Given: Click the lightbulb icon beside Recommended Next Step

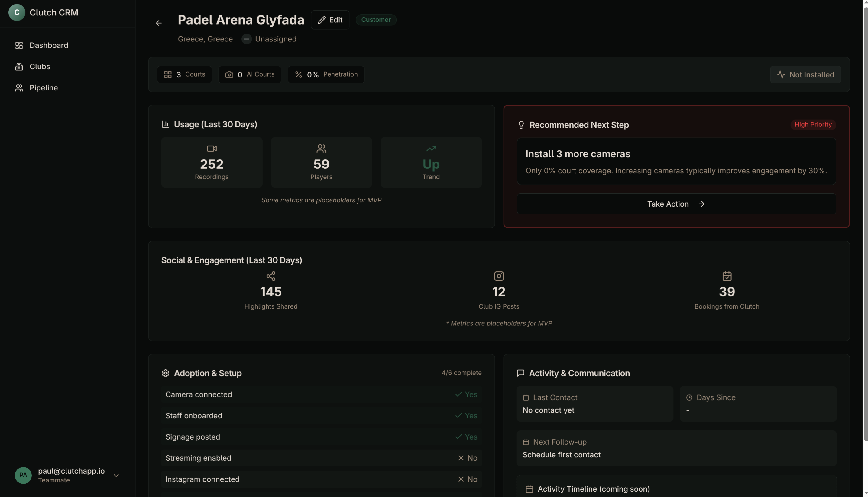Looking at the screenshot, I should click(521, 125).
